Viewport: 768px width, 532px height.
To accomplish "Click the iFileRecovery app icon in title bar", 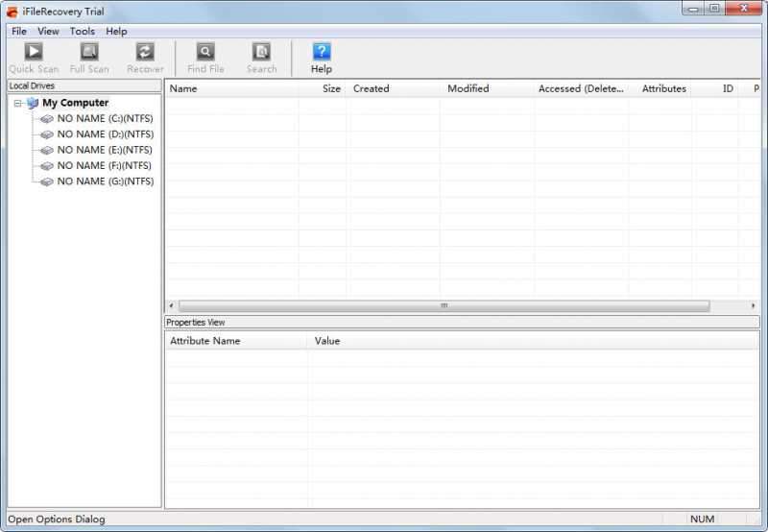I will point(12,12).
